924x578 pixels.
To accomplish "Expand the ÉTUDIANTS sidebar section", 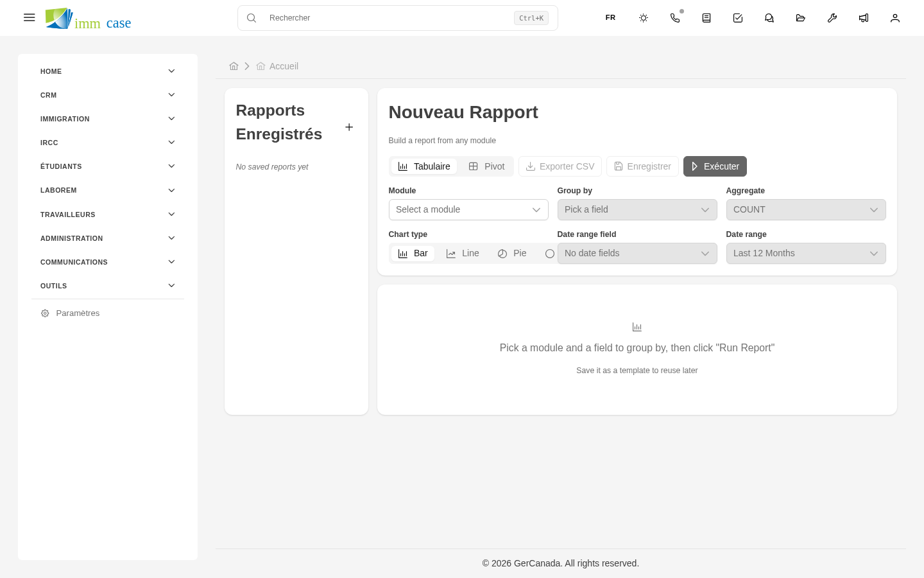I will pos(108,166).
